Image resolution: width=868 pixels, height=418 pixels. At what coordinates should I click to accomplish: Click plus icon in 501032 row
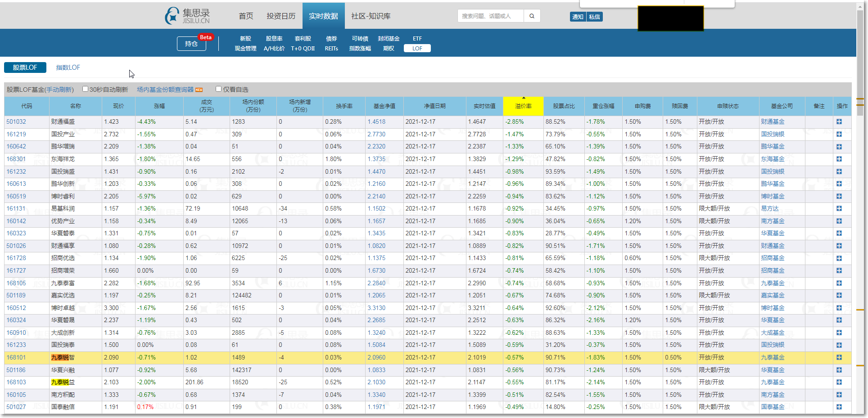point(839,122)
